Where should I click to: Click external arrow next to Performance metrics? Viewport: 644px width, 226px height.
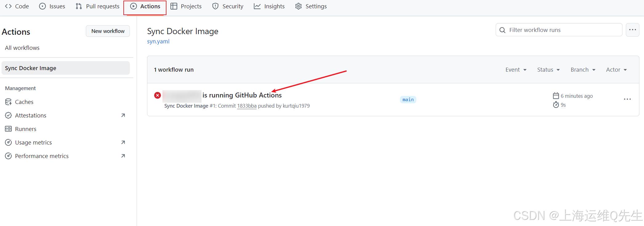coord(123,156)
